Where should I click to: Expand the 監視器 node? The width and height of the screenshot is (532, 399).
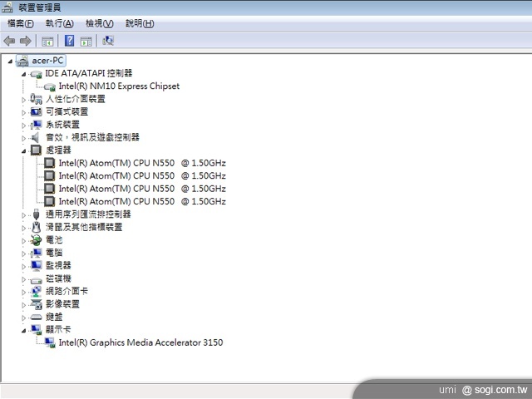pyautogui.click(x=23, y=267)
